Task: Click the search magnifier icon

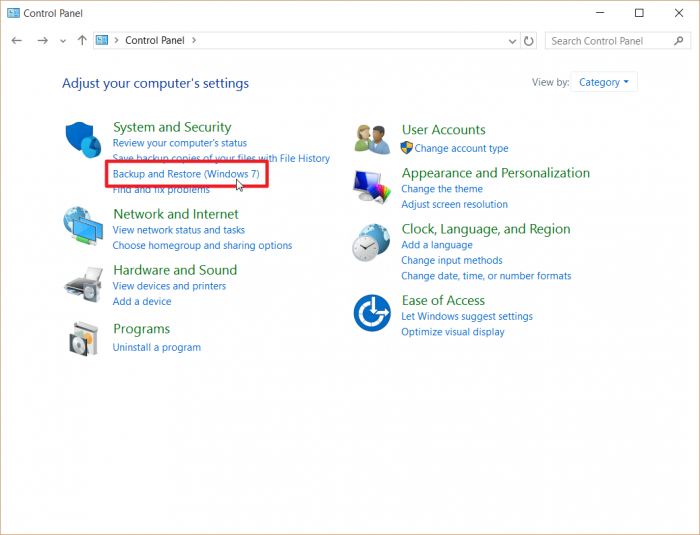Action: pos(679,41)
